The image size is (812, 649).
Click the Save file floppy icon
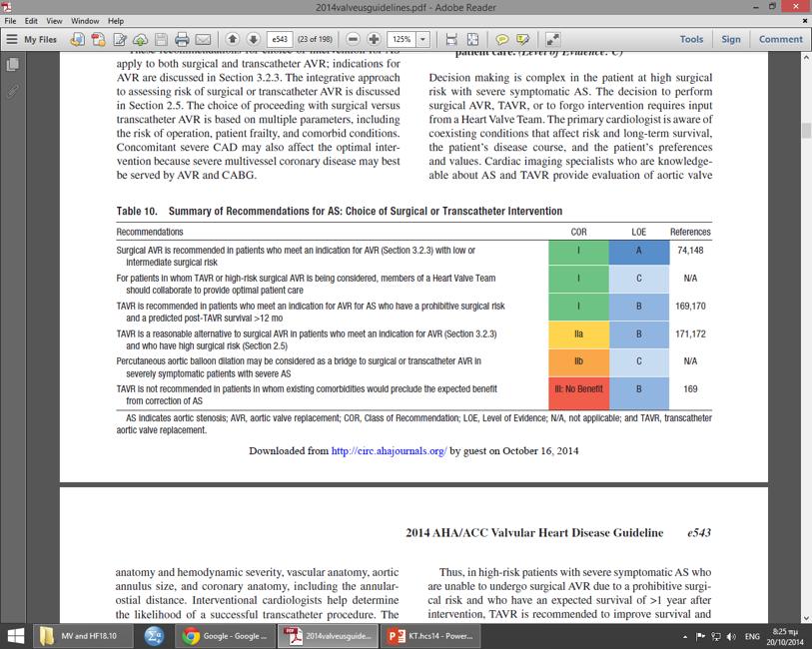pyautogui.click(x=161, y=39)
